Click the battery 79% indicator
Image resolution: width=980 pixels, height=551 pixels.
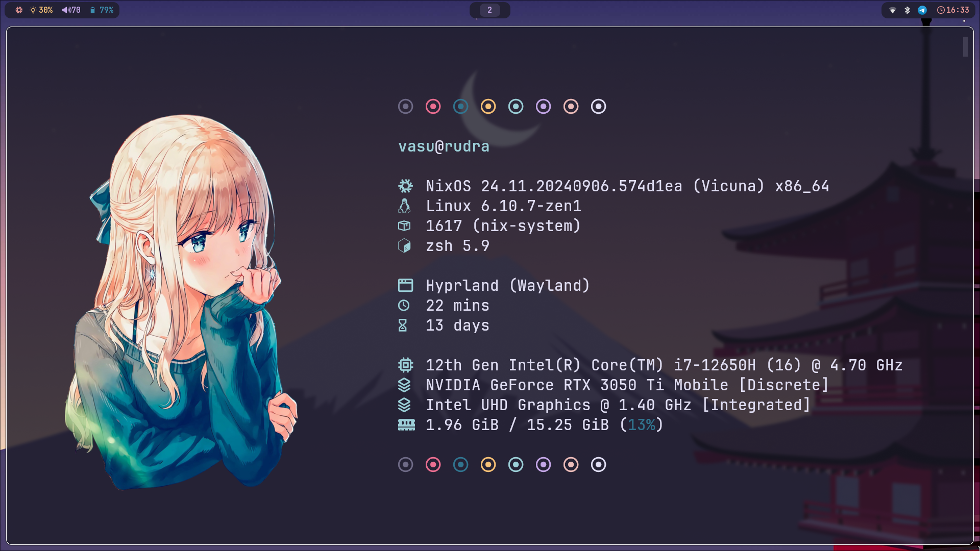pos(102,10)
